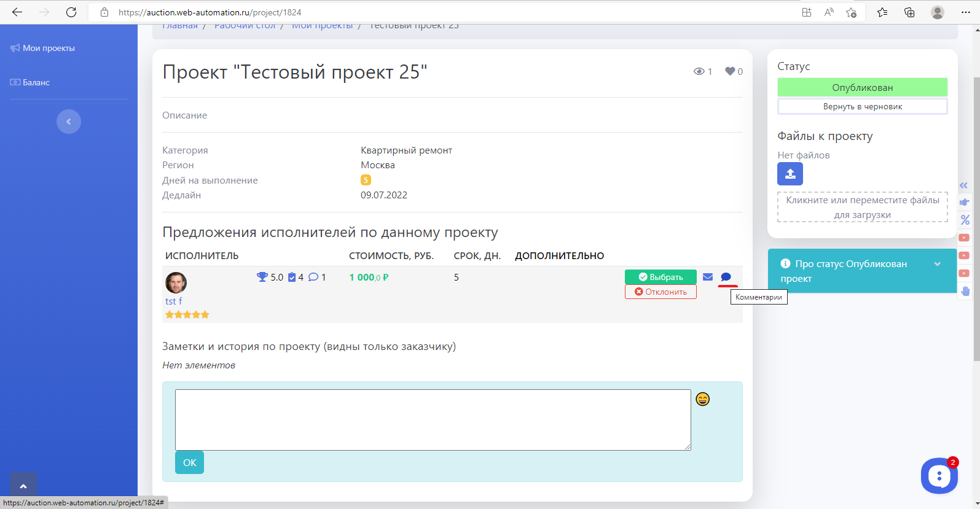Click 'Вернуть в черновик' button

[862, 106]
